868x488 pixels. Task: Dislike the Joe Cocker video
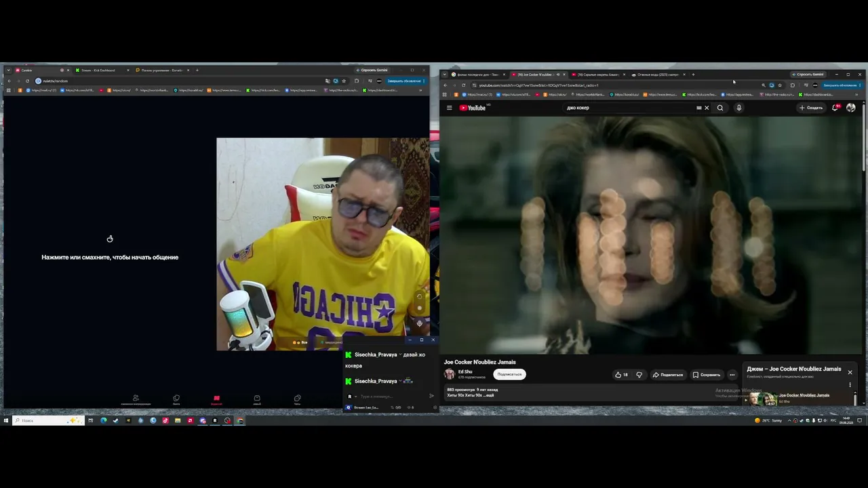pyautogui.click(x=639, y=375)
